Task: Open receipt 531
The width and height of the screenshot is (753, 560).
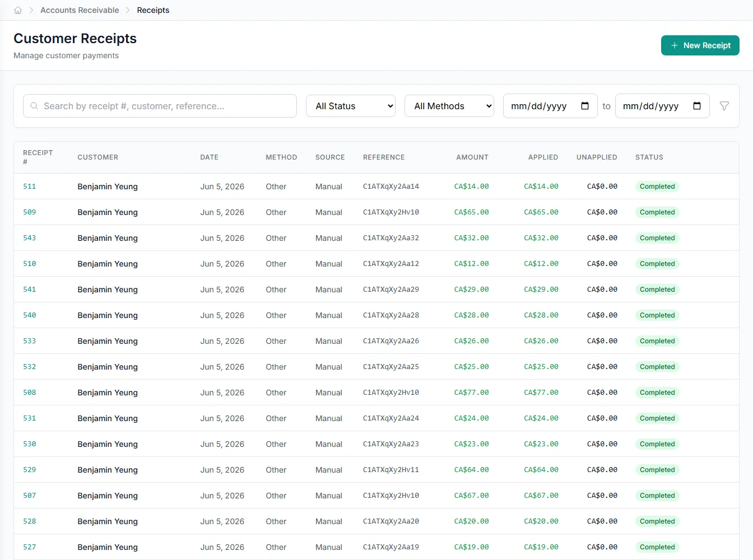Action: (30, 418)
